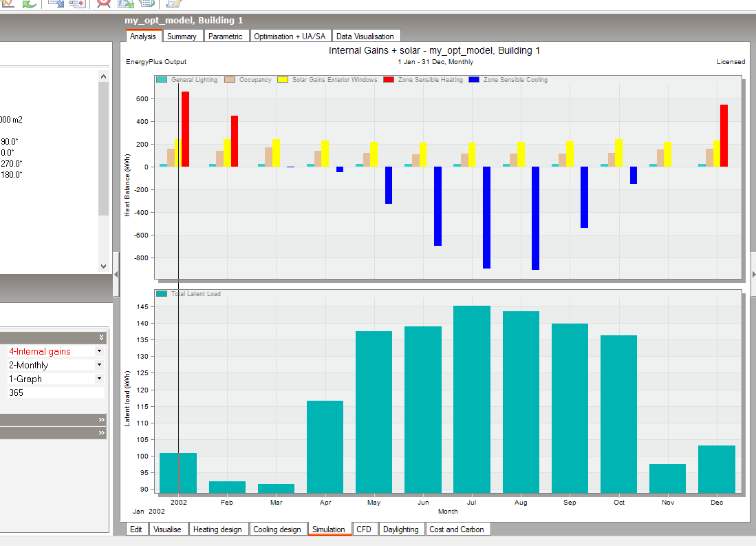Switch to the Analysis tab
This screenshot has width=756, height=546.
point(143,36)
